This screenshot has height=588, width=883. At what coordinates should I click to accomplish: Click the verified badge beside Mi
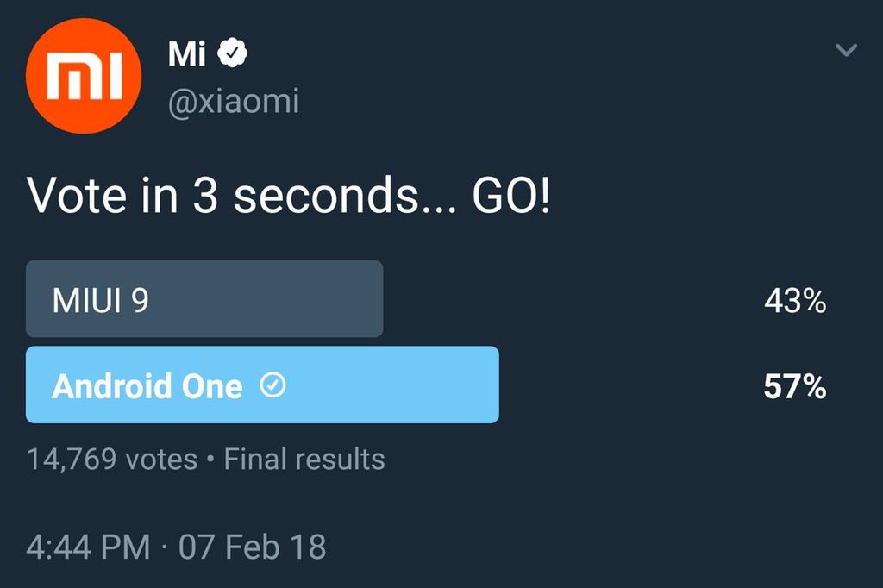coord(232,54)
